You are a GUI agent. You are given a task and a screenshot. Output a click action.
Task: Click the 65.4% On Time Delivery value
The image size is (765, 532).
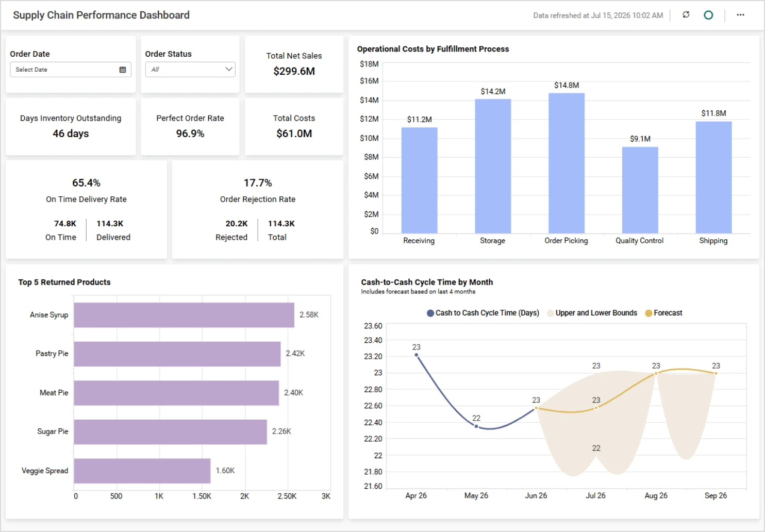point(86,183)
